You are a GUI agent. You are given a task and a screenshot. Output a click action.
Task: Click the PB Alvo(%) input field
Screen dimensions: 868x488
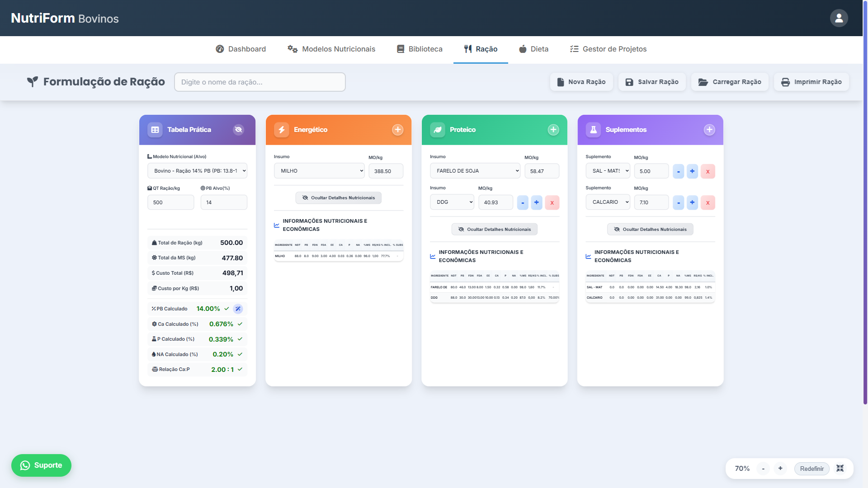(224, 202)
